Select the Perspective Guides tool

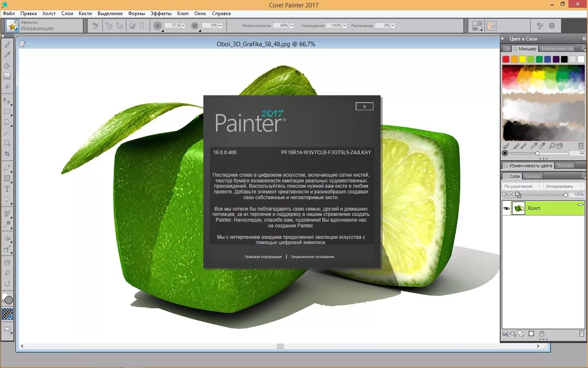(x=7, y=249)
